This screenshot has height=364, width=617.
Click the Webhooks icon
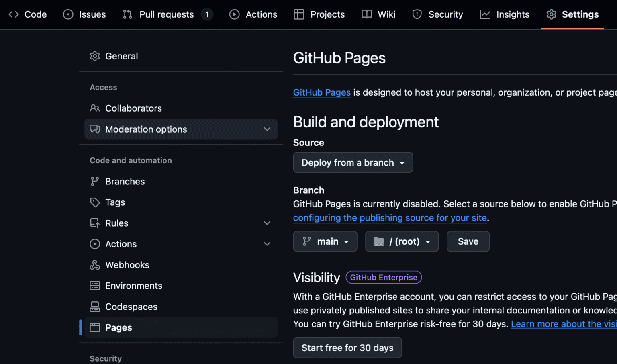coord(95,265)
